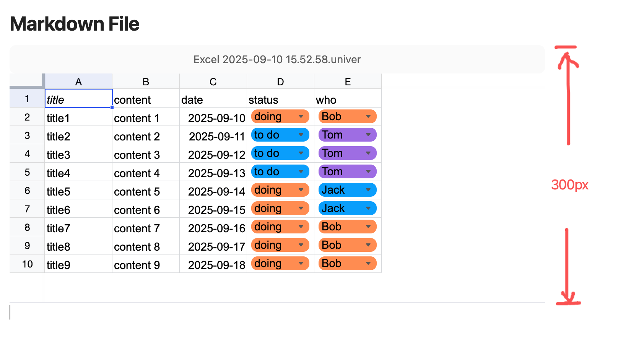Click the select-all corner of the sheet

pyautogui.click(x=27, y=81)
